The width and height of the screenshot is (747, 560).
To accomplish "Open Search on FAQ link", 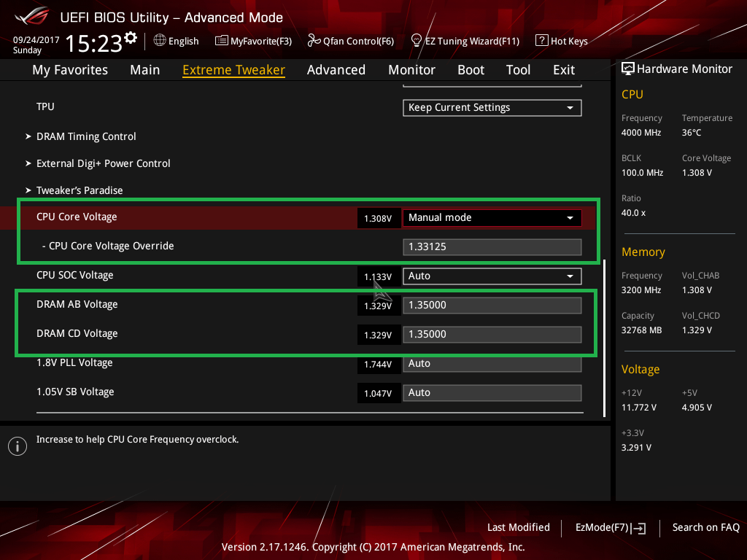I will (705, 527).
